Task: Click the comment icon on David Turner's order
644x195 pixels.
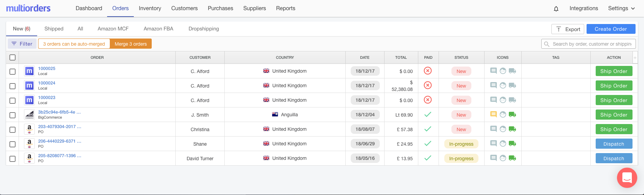Action: pyautogui.click(x=493, y=158)
